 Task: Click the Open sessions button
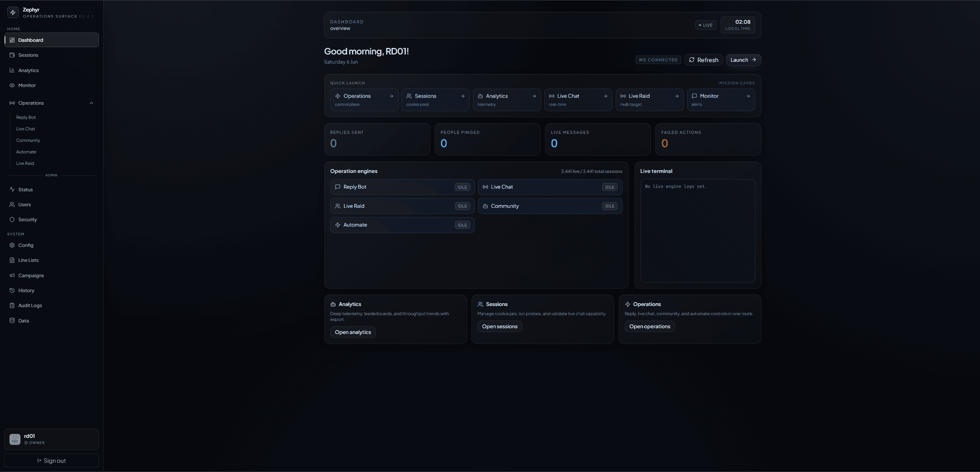500,326
